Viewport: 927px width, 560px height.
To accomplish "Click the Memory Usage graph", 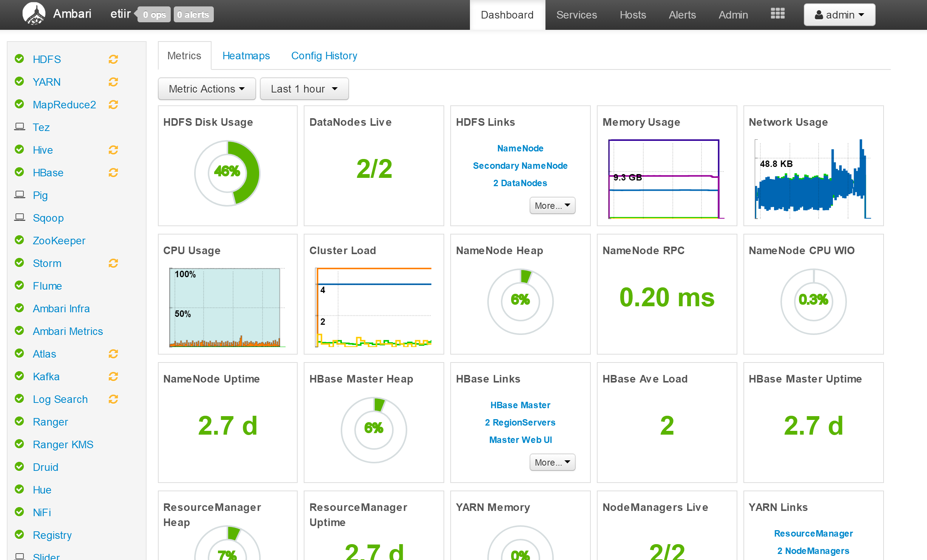I will tap(666, 179).
